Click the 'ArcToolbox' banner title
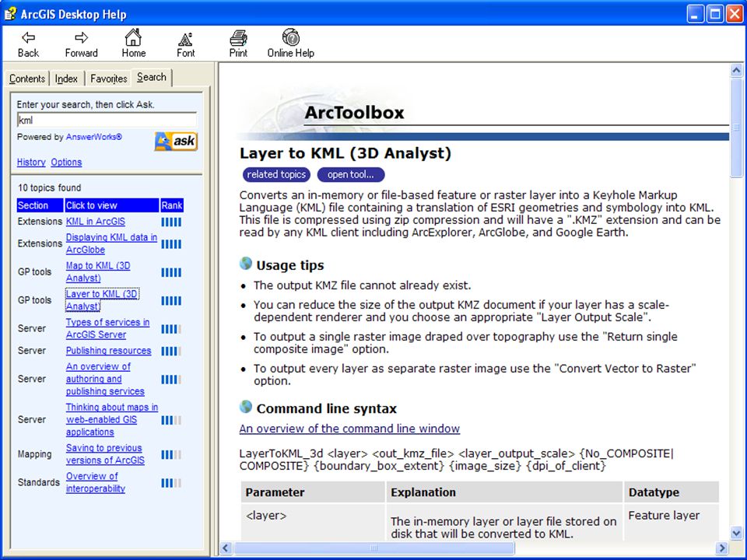 (355, 112)
